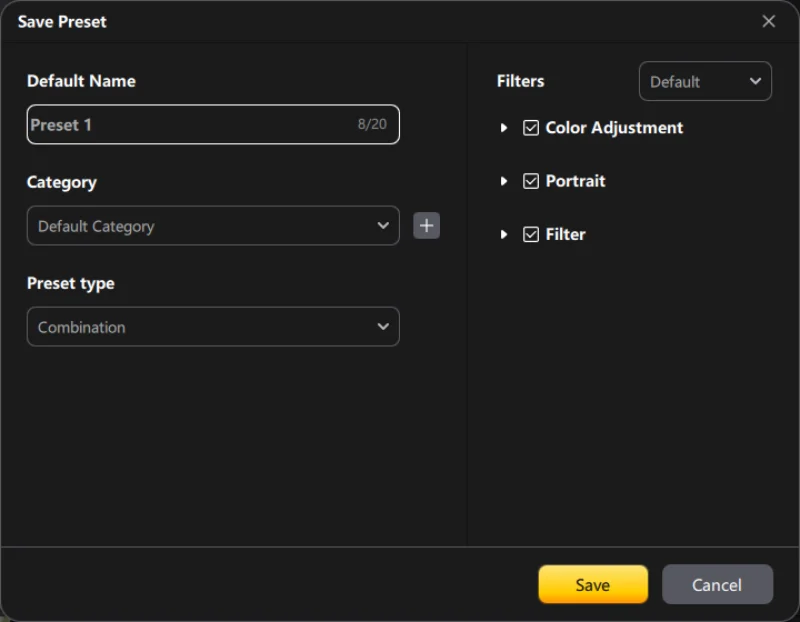
Task: Expand the Color Adjustment section
Action: [x=504, y=128]
